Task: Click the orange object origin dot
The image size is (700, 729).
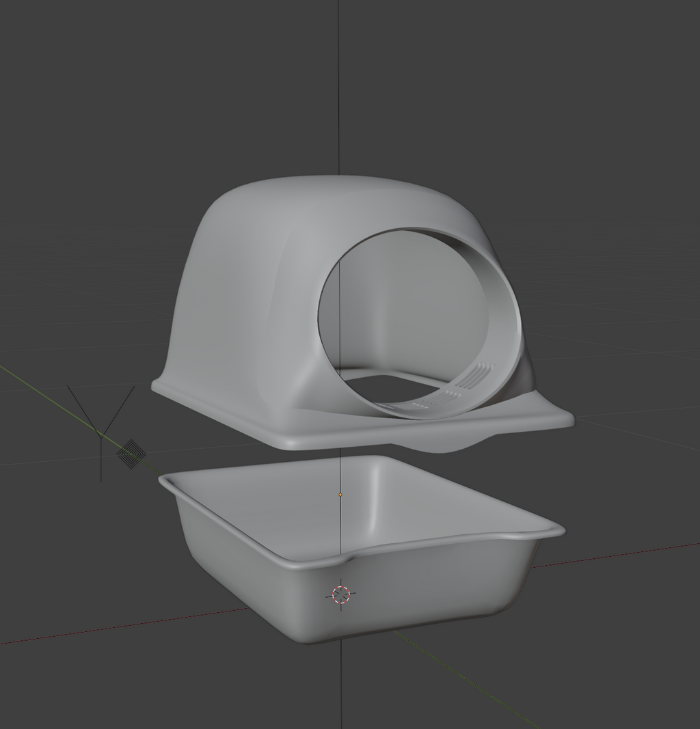Action: 340,495
